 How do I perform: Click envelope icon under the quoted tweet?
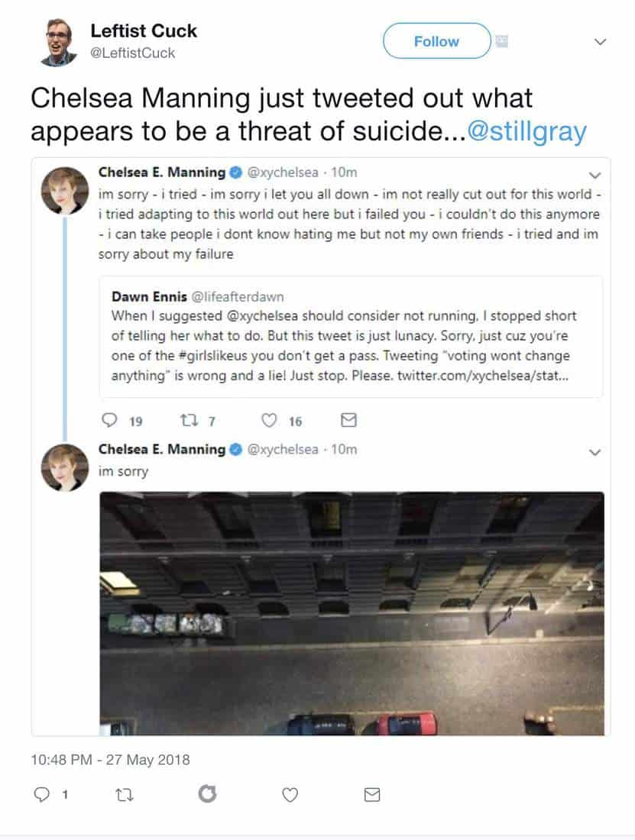(x=348, y=420)
